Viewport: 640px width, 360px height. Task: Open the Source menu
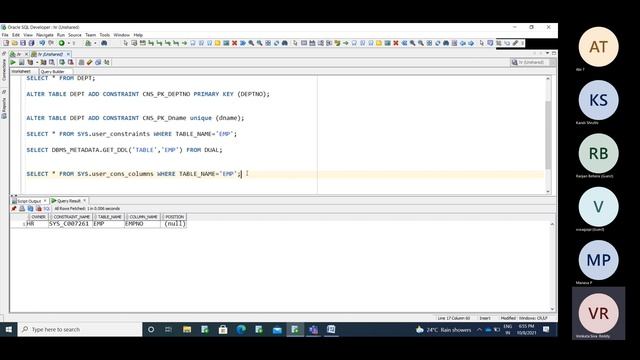pos(75,35)
